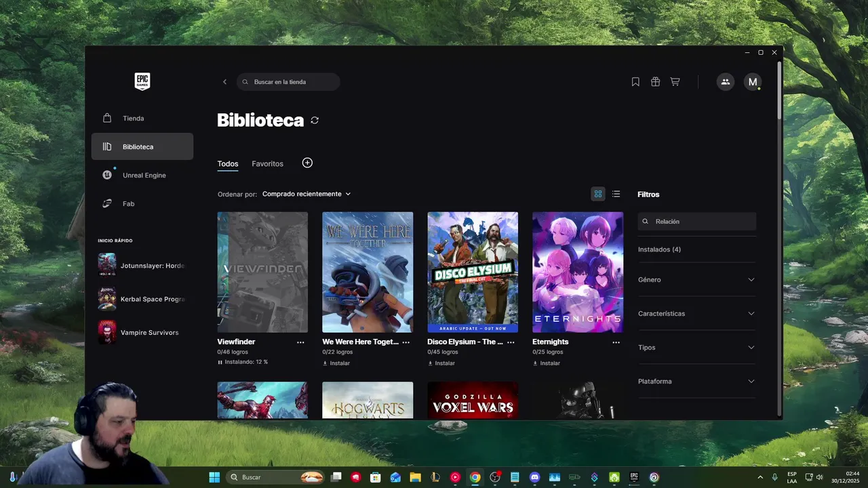Add a new collection with plus icon
The image size is (868, 488).
click(307, 163)
